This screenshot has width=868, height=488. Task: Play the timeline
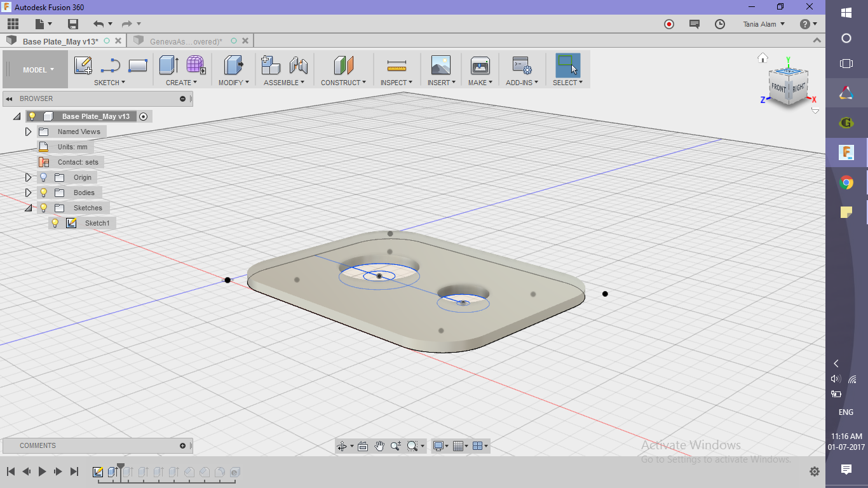(x=43, y=471)
